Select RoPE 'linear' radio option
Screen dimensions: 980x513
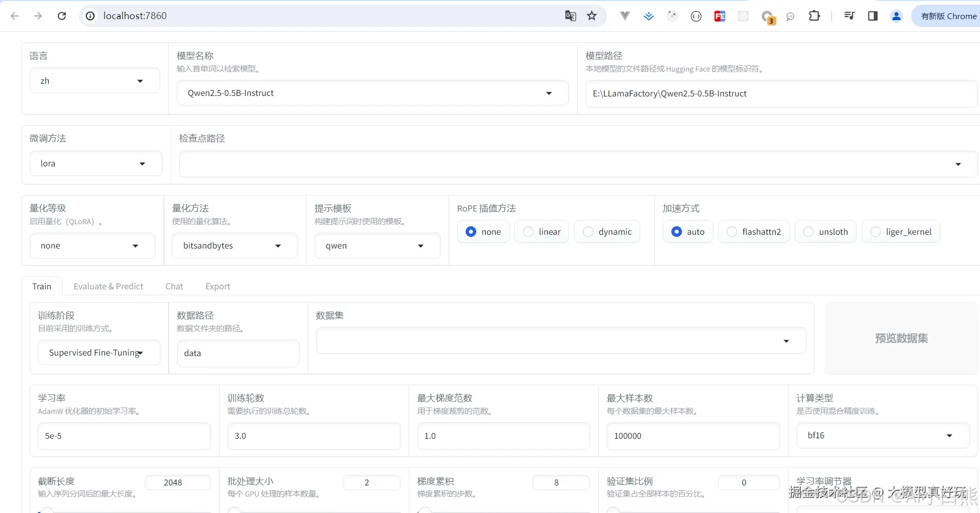click(x=541, y=232)
